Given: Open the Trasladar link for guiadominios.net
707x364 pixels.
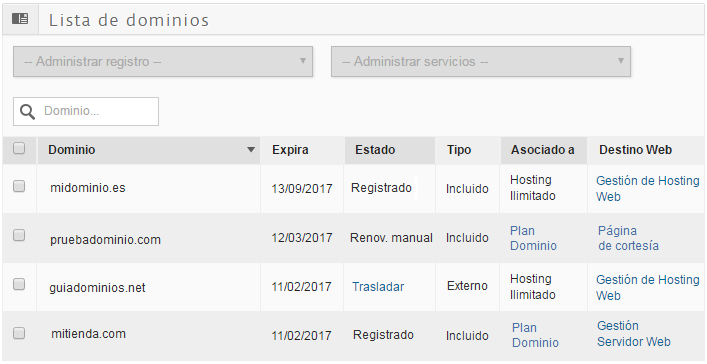Looking at the screenshot, I should point(378,286).
